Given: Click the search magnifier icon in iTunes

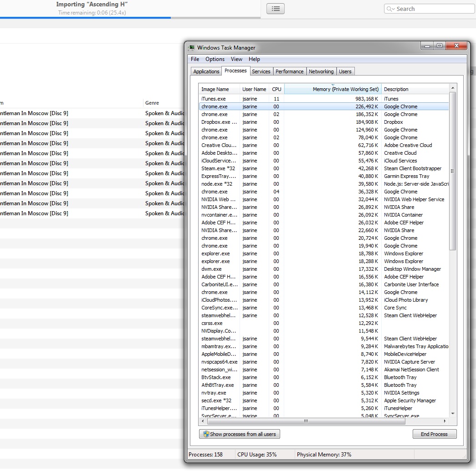Looking at the screenshot, I should (390, 9).
